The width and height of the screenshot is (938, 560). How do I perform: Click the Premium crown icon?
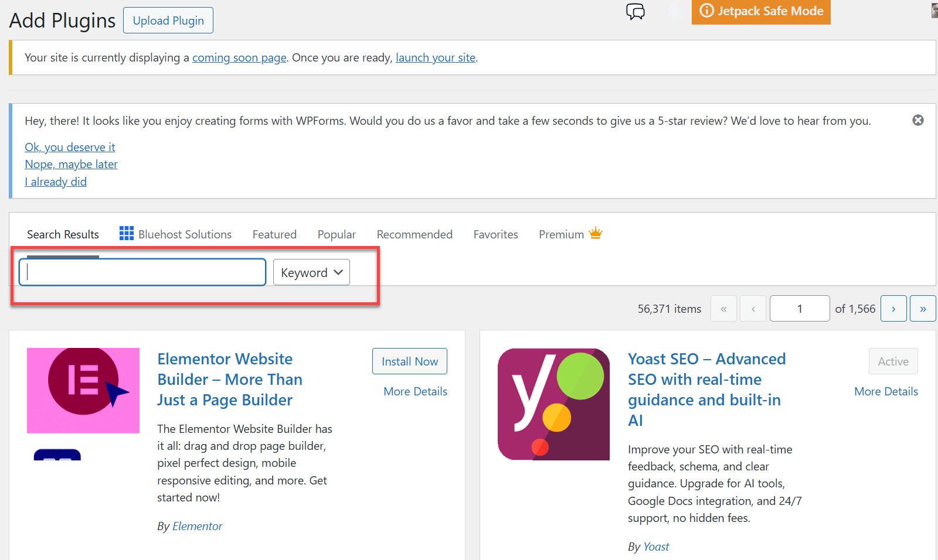[596, 233]
